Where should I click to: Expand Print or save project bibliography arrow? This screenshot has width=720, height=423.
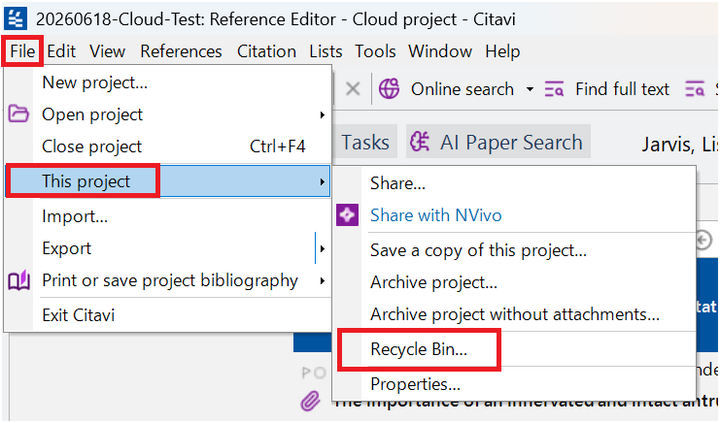(x=322, y=281)
